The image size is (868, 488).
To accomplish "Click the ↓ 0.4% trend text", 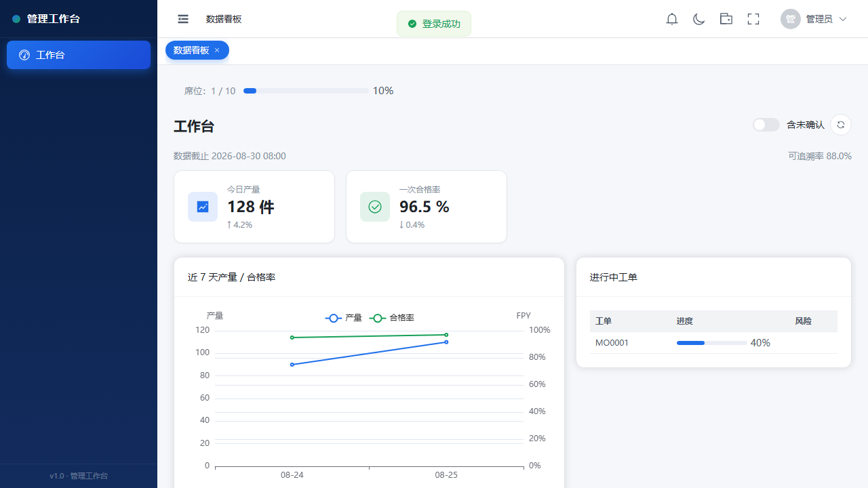I will point(412,225).
